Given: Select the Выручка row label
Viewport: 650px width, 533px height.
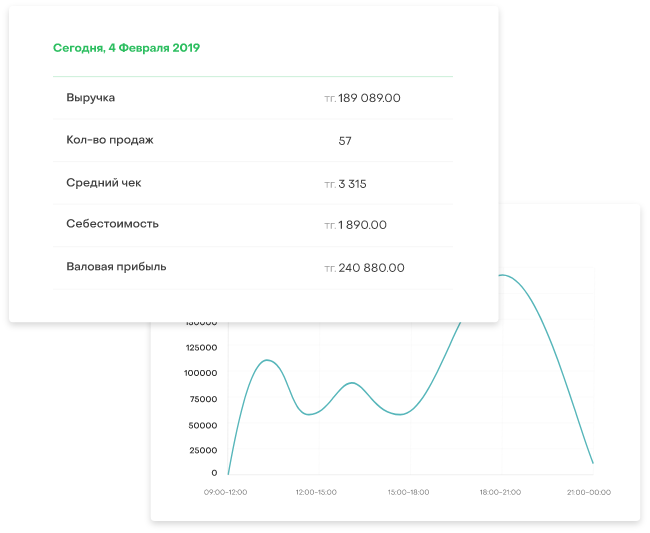Looking at the screenshot, I should [x=91, y=98].
